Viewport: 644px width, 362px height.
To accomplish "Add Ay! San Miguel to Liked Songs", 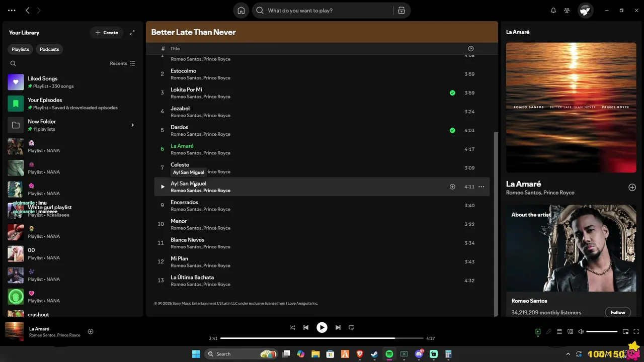I will (x=452, y=187).
